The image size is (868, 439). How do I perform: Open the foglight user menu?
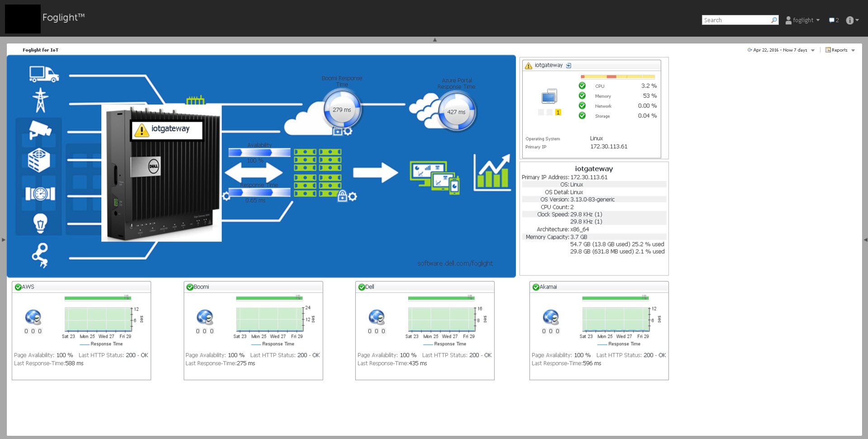(x=802, y=20)
